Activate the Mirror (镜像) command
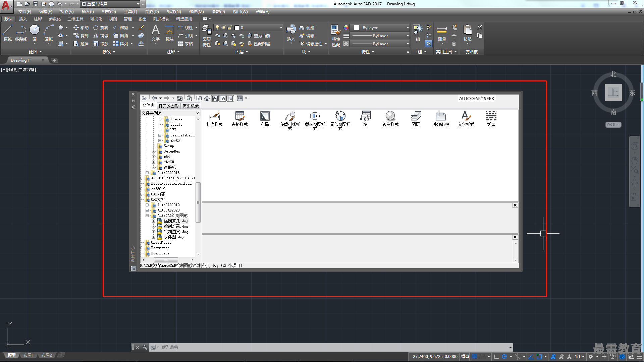This screenshot has height=362, width=644. (x=101, y=36)
